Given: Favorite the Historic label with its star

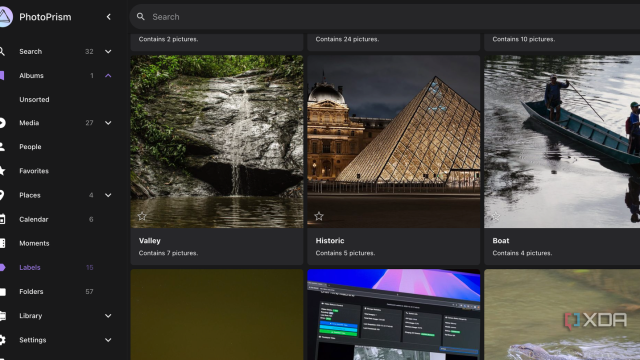Looking at the screenshot, I should [x=319, y=216].
